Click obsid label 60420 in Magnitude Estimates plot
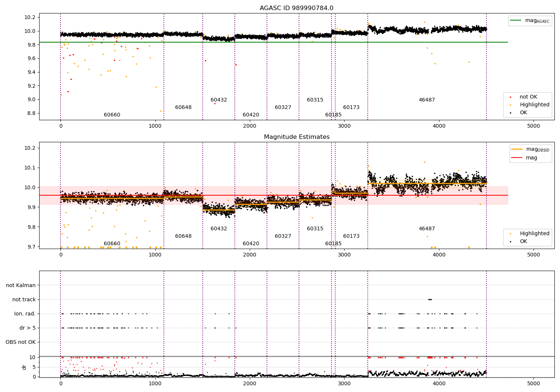Screen dimensions: 560x392 coord(251,244)
